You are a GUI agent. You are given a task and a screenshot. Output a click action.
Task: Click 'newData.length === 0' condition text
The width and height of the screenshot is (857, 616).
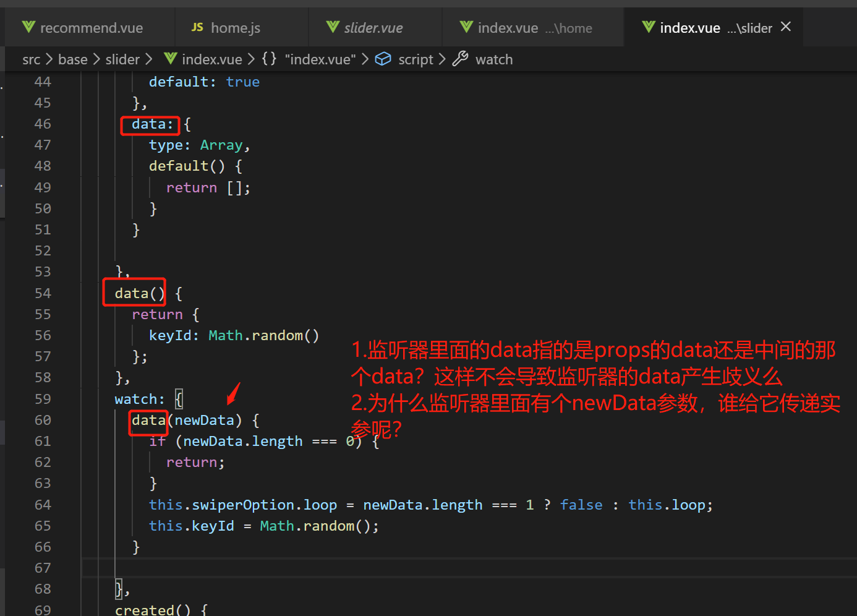(x=268, y=441)
